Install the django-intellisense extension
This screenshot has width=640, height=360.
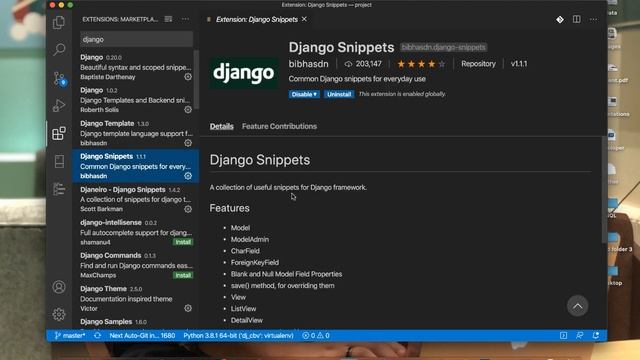[x=183, y=242]
